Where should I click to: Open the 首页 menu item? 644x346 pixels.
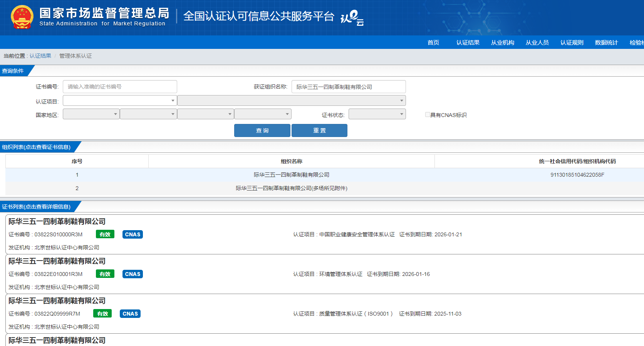pyautogui.click(x=433, y=42)
